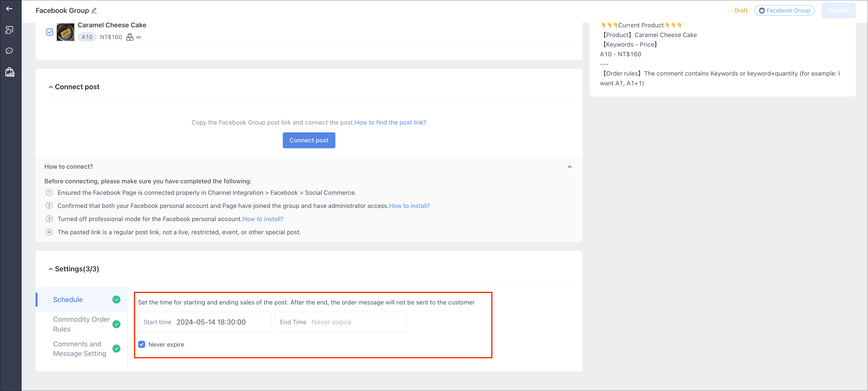This screenshot has width=868, height=391.
Task: Open the store analytics icon in sidebar
Action: point(10,72)
